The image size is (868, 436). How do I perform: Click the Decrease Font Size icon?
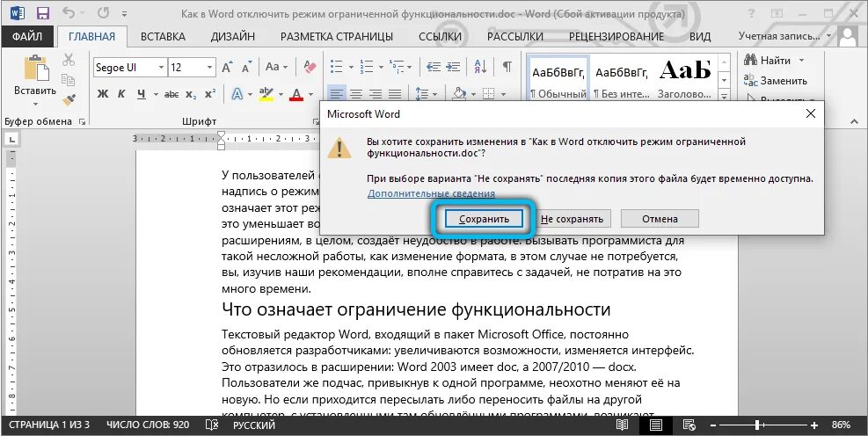pos(247,68)
